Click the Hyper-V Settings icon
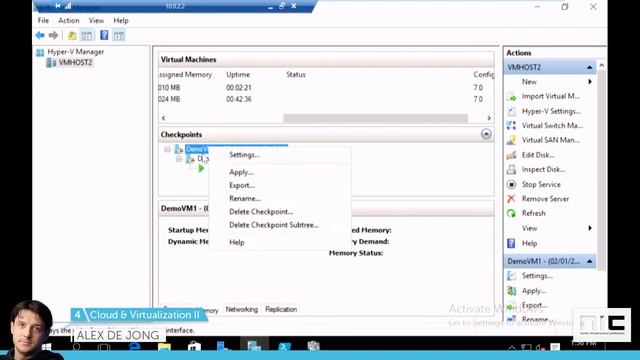 pyautogui.click(x=511, y=111)
